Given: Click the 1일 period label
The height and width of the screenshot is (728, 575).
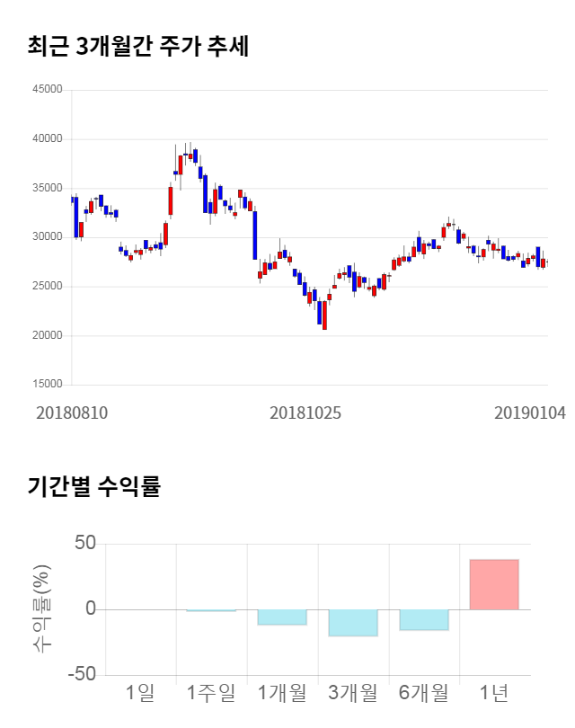Looking at the screenshot, I should (x=140, y=693).
